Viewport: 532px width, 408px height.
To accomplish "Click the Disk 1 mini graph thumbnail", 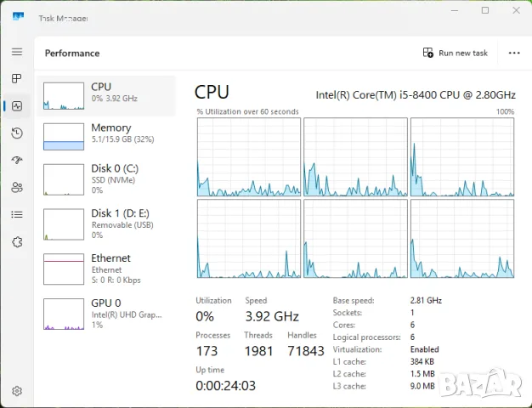I will 64,224.
